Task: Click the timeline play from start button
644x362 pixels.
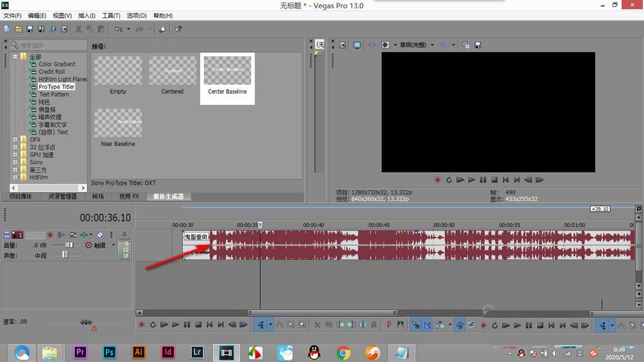Action: pos(164,325)
